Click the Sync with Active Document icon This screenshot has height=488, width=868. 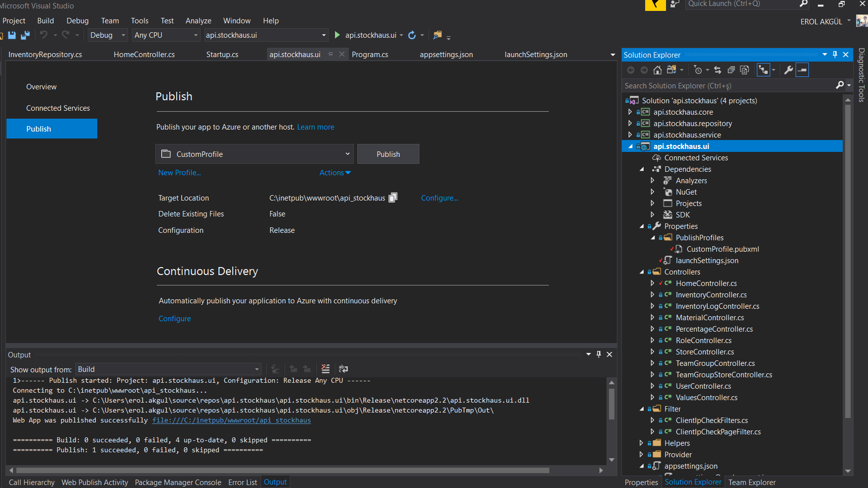point(718,70)
